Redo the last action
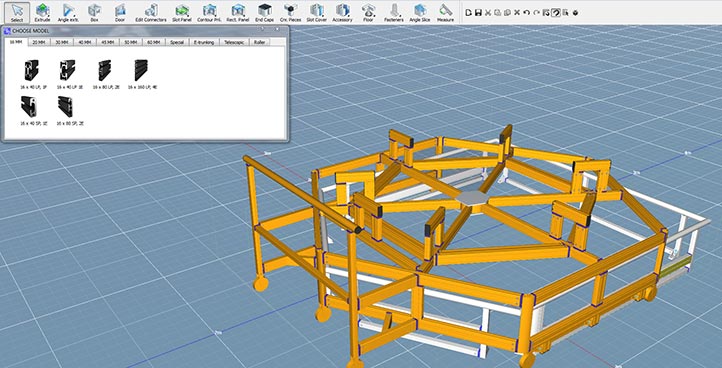722x368 pixels. click(536, 13)
